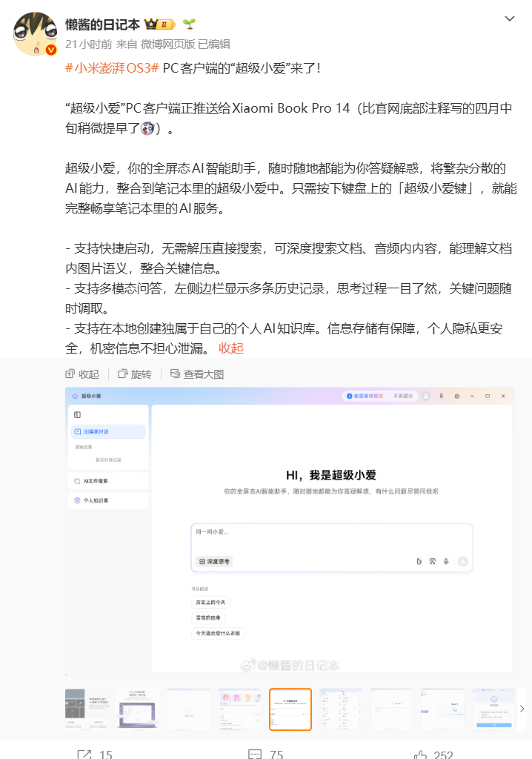Select the orange-highlighted current thumbnail
The image size is (532, 759).
click(290, 709)
